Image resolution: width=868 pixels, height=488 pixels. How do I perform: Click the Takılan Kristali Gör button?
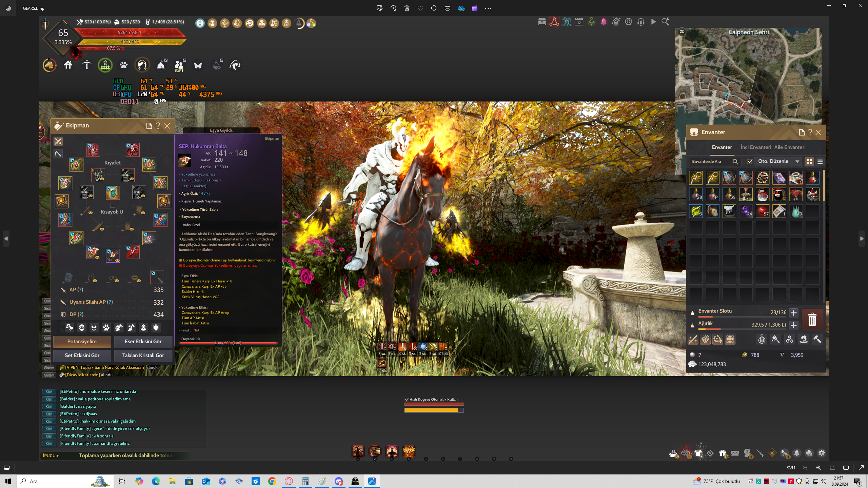[143, 355]
